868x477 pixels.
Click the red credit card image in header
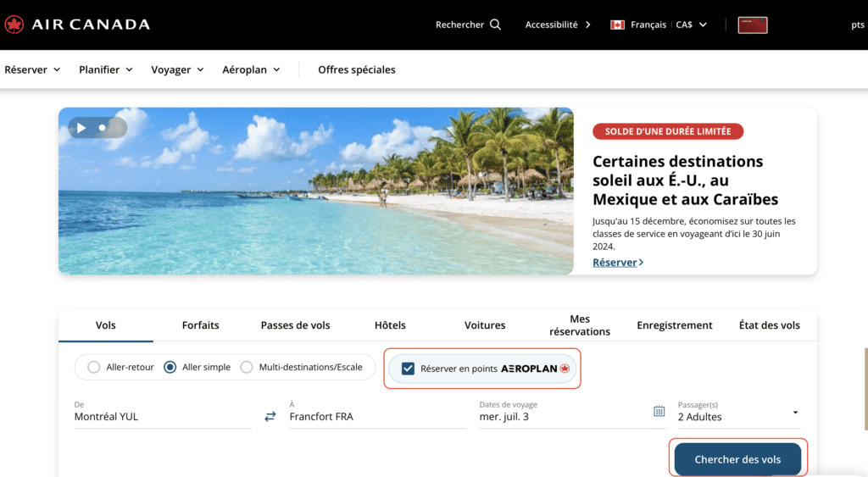(753, 25)
